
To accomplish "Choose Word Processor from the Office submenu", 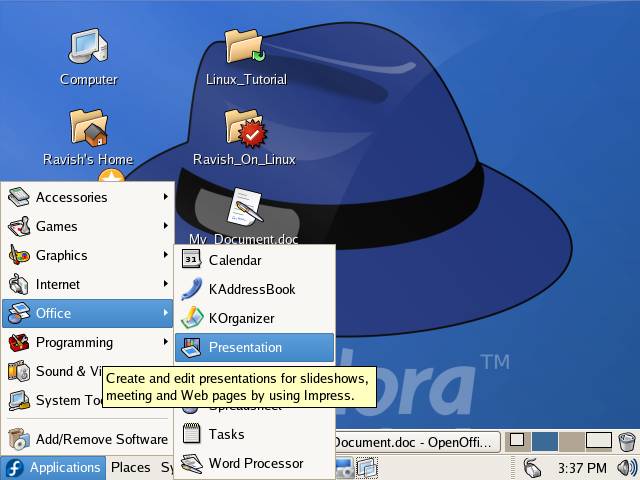I will 254,463.
